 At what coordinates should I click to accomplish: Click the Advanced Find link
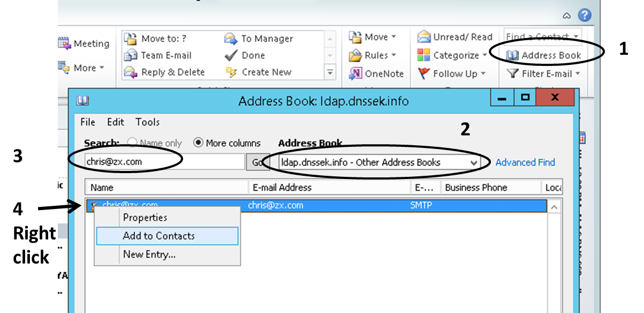525,162
